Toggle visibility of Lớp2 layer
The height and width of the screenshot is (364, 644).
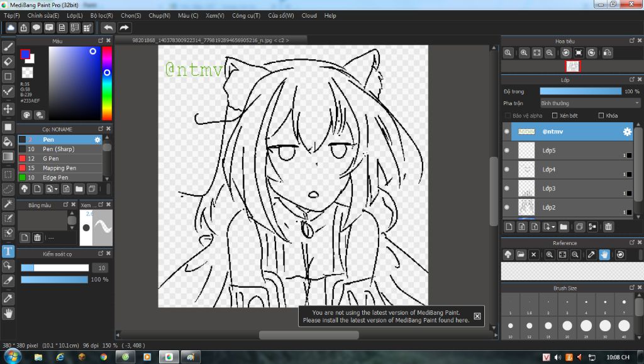click(x=507, y=207)
